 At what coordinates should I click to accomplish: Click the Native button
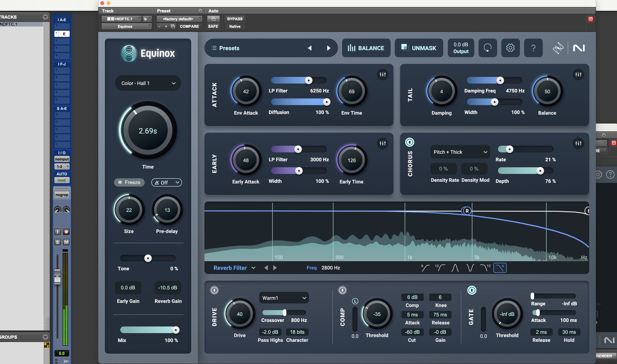[x=235, y=26]
